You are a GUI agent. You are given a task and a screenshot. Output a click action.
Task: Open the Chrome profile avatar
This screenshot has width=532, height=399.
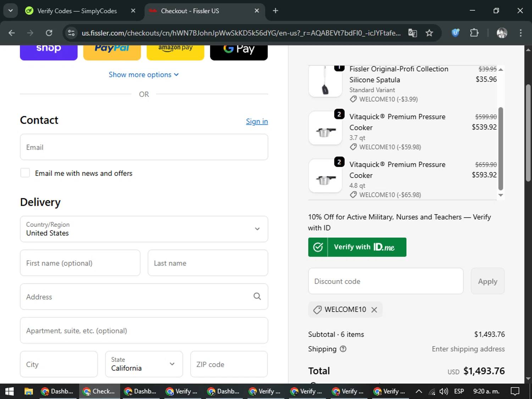tap(501, 33)
